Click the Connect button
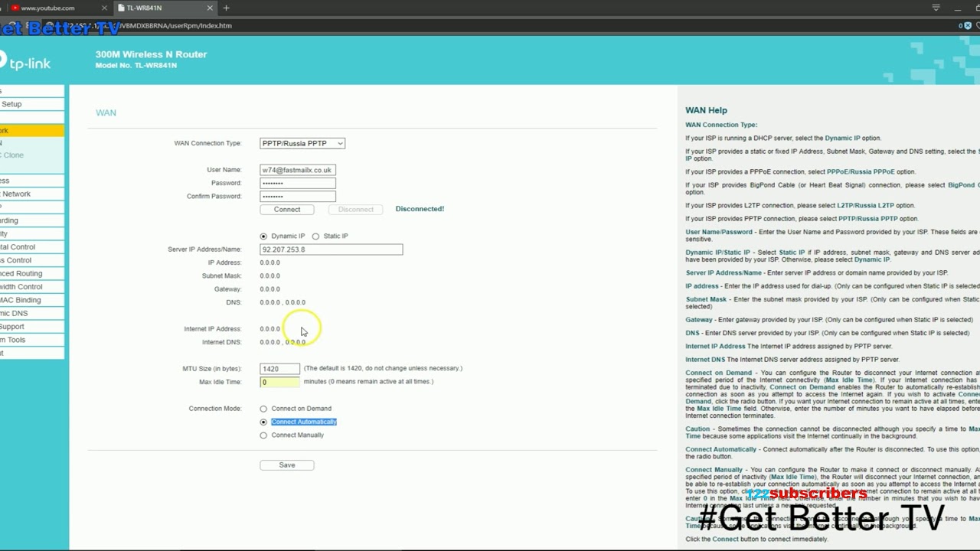 tap(287, 209)
